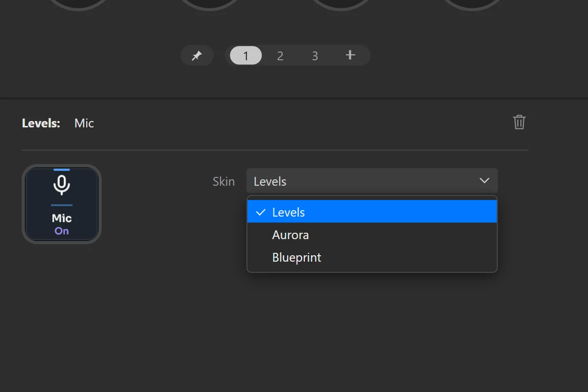
Task: Select the Levels skin option
Action: point(372,212)
